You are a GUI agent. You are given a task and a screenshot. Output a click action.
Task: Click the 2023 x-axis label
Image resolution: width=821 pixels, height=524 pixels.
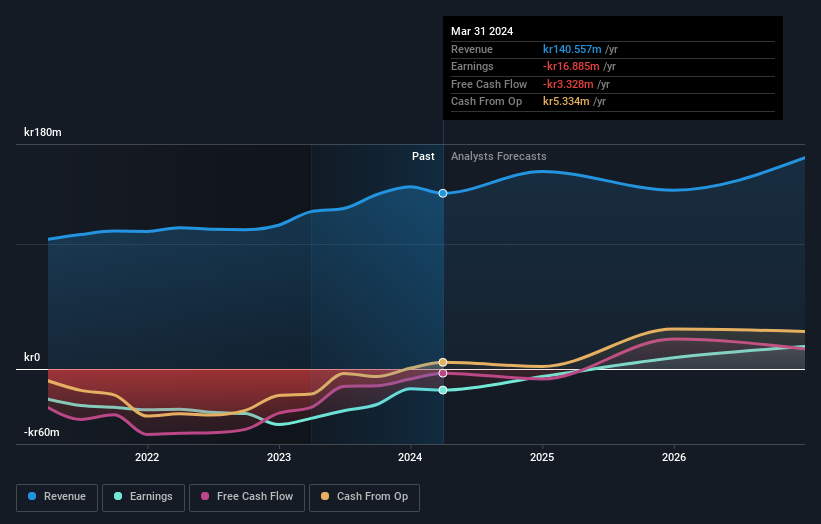tap(279, 457)
